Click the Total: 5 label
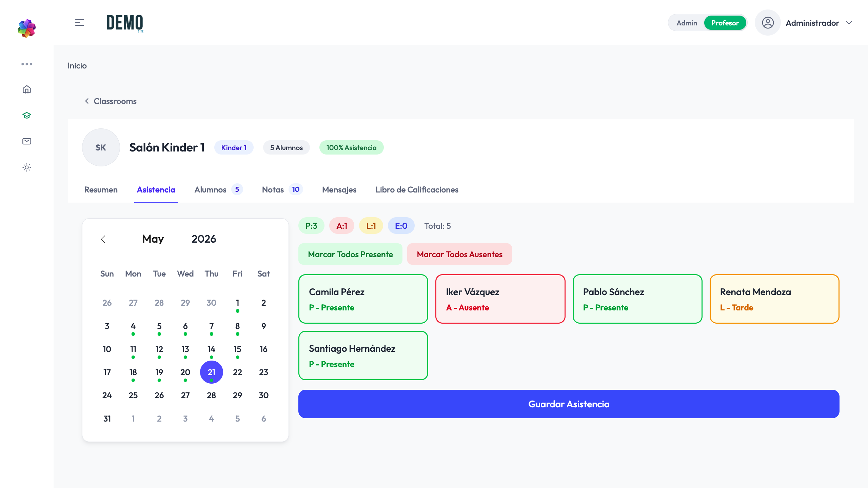Viewport: 868px width, 488px height. coord(437,226)
